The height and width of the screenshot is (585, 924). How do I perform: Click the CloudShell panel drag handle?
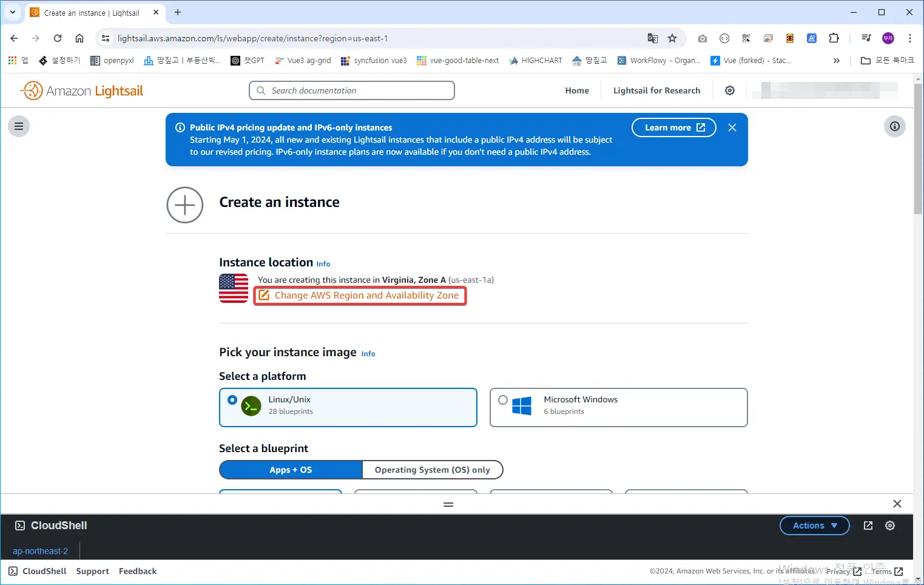point(448,504)
